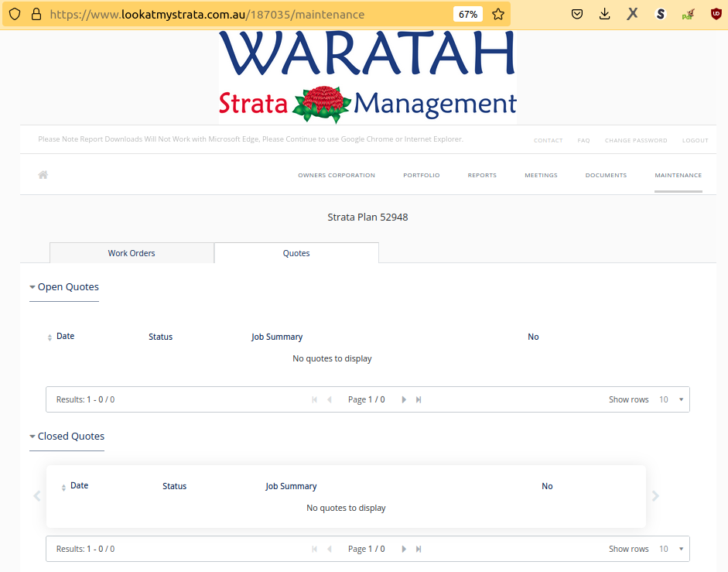The image size is (728, 572).
Task: Click No header in Closed Quotes table
Action: click(547, 486)
